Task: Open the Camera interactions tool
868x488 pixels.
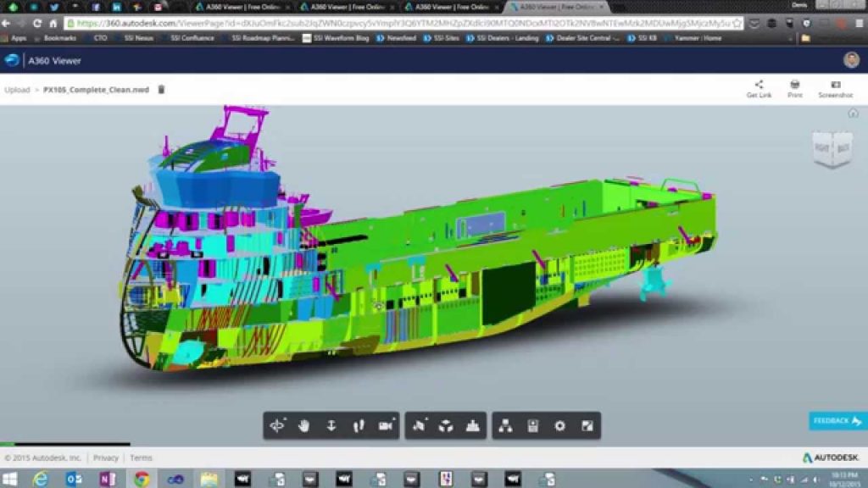Action: [387, 426]
